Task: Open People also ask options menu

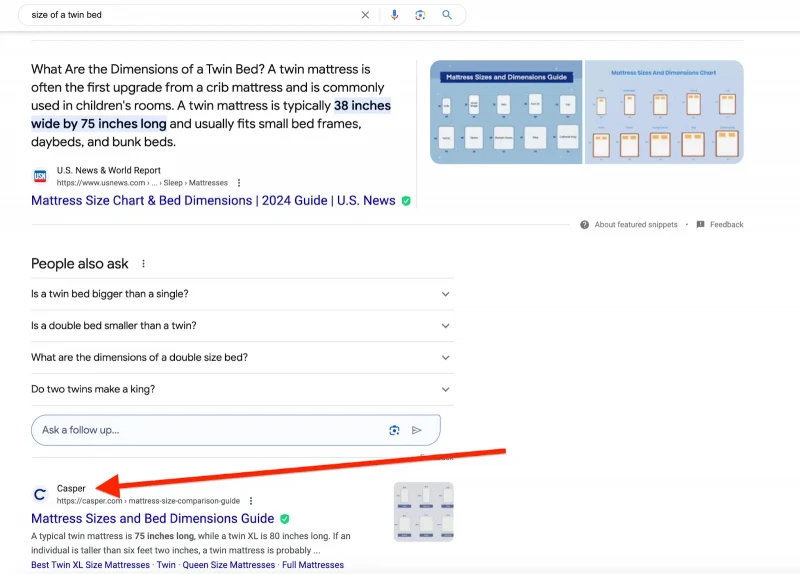Action: (143, 264)
